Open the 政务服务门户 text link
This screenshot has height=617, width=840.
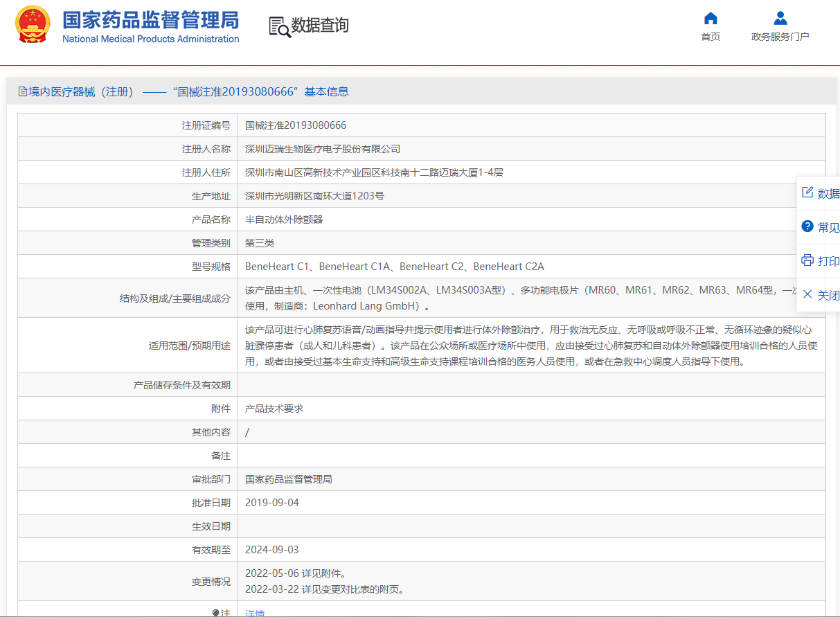click(780, 37)
